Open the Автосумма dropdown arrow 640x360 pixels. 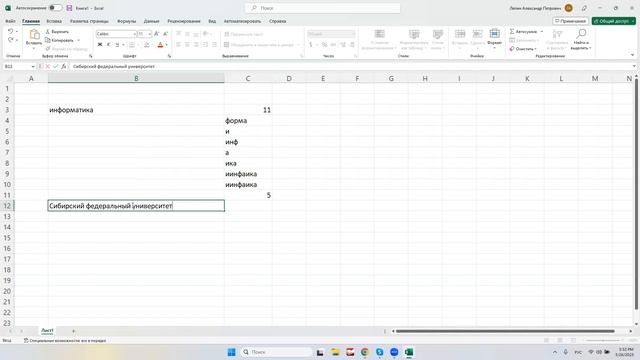(542, 31)
